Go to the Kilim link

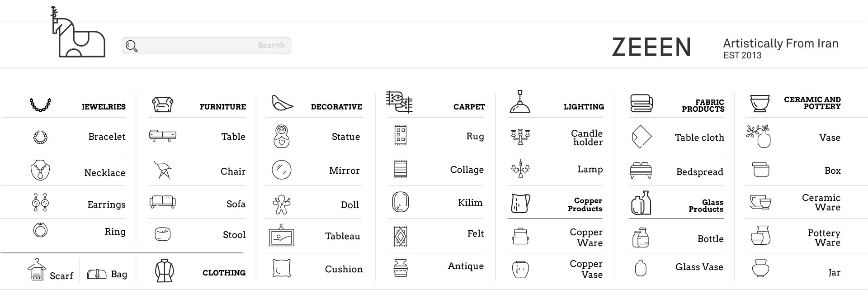(x=470, y=203)
